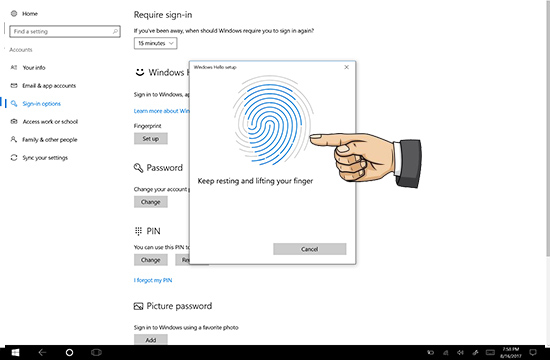The image size is (550, 360).
Task: Open the Action Center notifications icon
Action: pos(533,352)
